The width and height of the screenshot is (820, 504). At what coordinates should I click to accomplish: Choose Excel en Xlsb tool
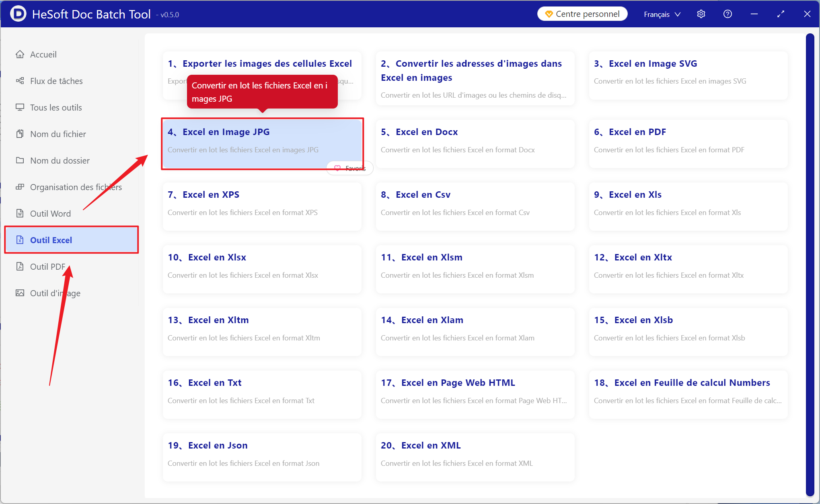click(x=688, y=332)
